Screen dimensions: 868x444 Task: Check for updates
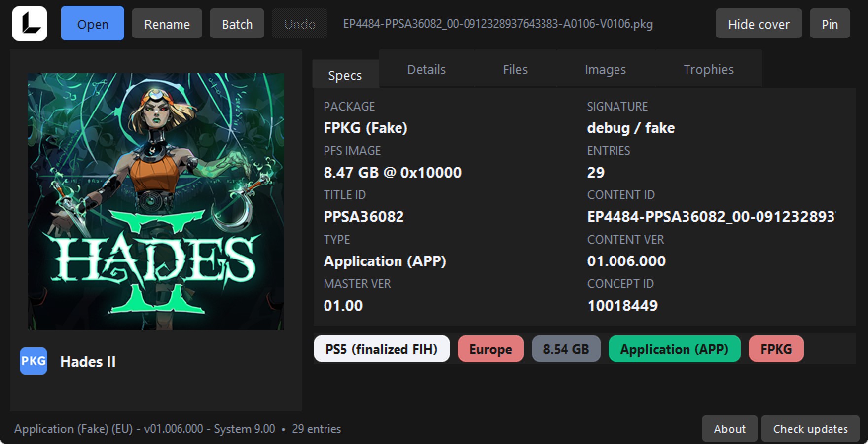coord(811,429)
